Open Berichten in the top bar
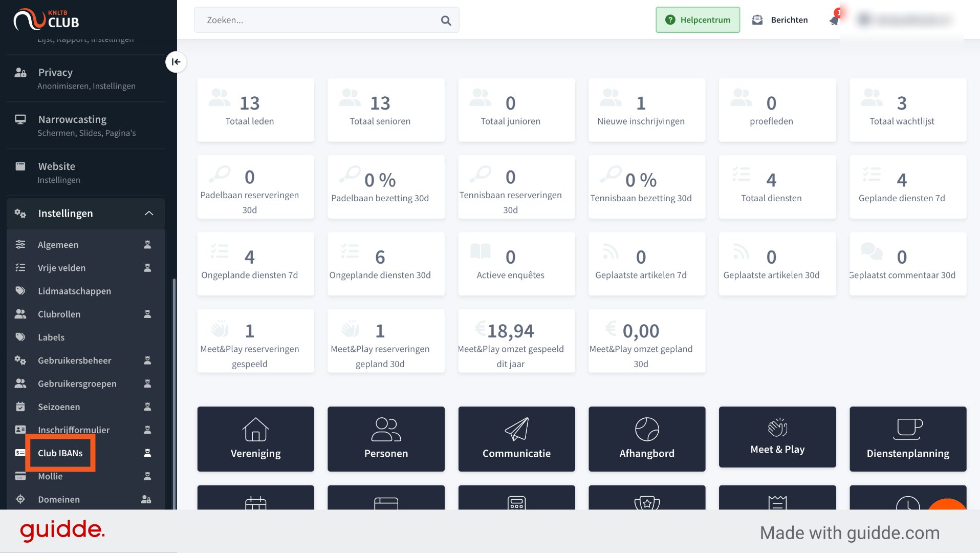The height and width of the screenshot is (553, 980). tap(780, 20)
